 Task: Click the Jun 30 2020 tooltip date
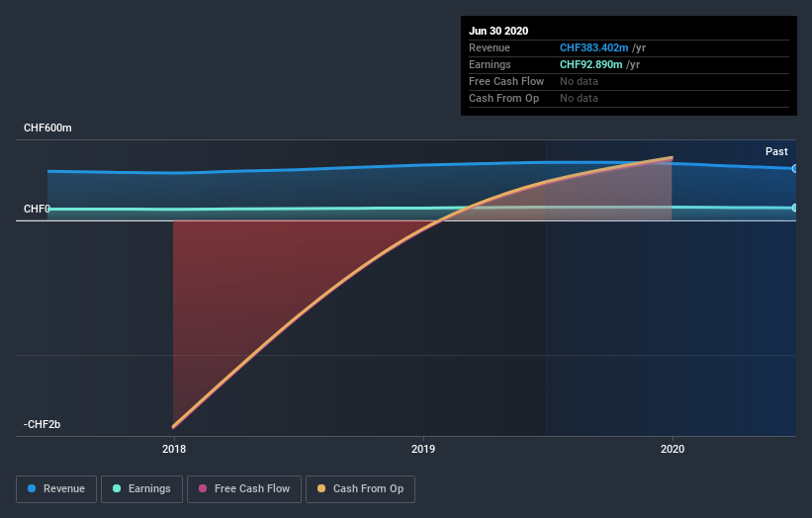tap(498, 31)
